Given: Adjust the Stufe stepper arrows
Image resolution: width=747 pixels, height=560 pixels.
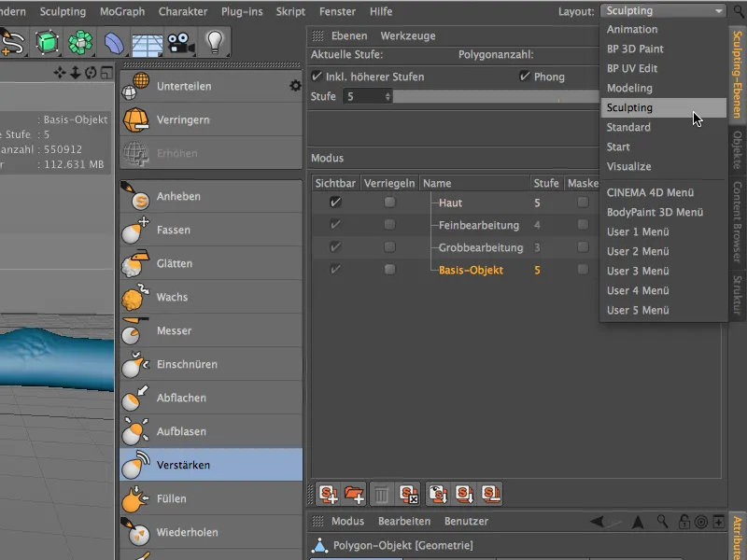Looking at the screenshot, I should 388,97.
